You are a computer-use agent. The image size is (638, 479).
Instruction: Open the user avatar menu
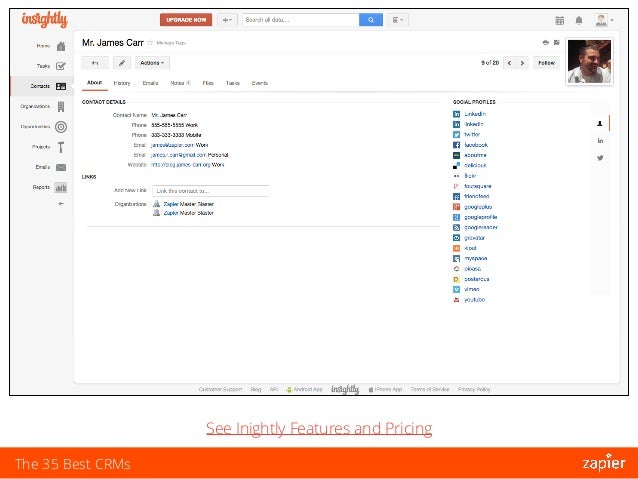[x=604, y=20]
